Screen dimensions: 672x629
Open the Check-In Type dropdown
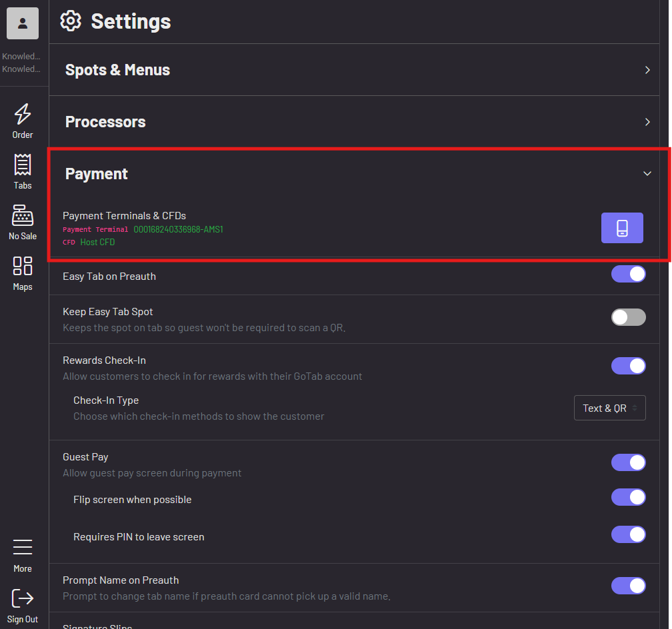609,408
